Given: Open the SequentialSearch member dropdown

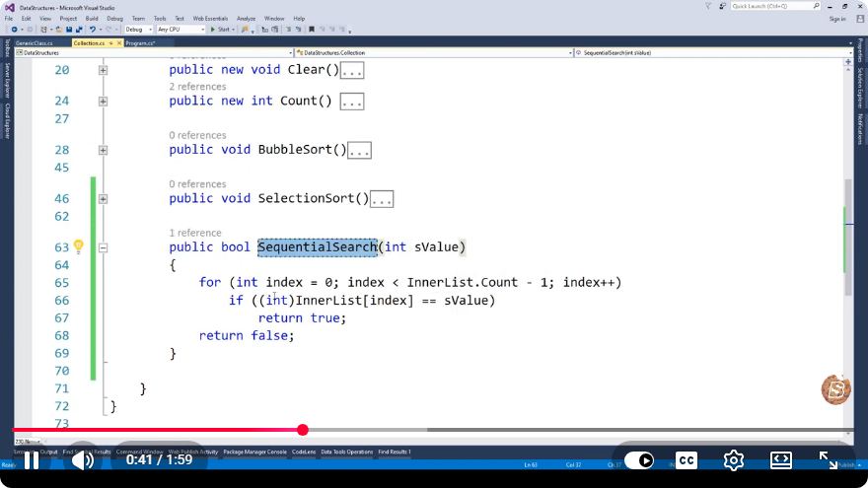Looking at the screenshot, I should [712, 52].
